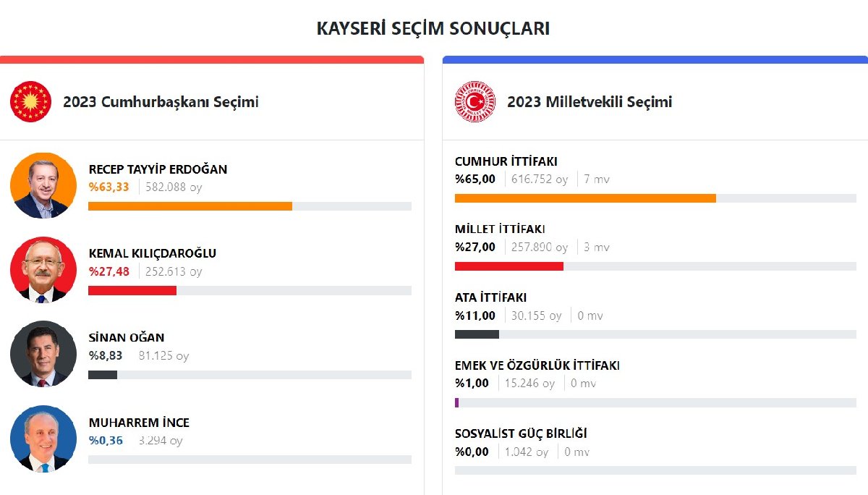Screen dimensions: 868x495
Task: Open the 2023 Milletvekili Seçimi heading
Action: [590, 102]
